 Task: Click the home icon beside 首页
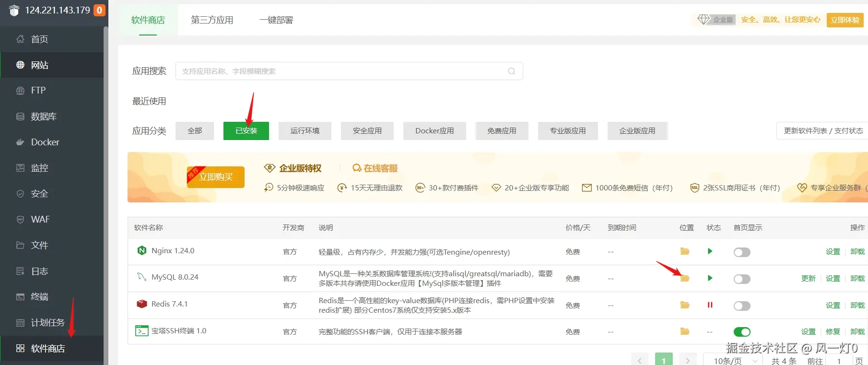(20, 39)
